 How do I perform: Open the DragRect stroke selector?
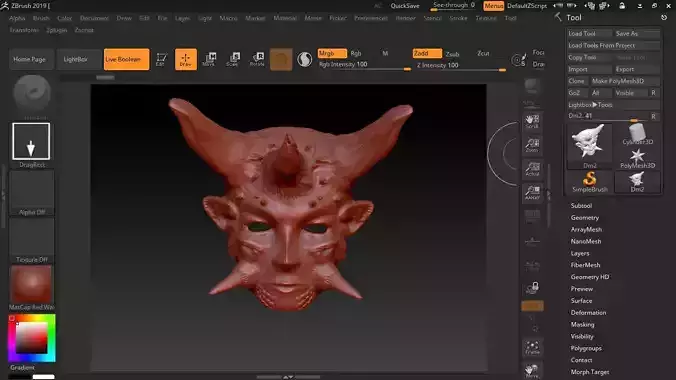coord(31,141)
